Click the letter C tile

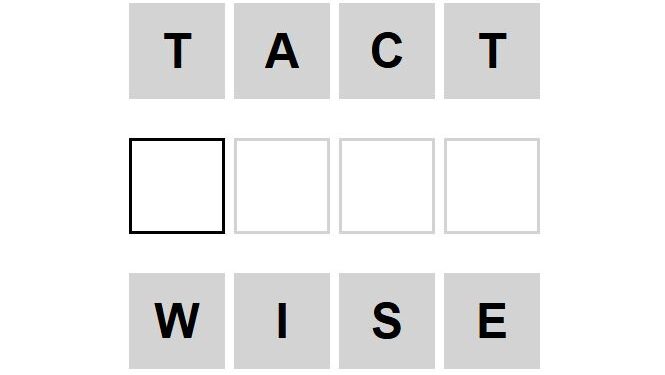(x=387, y=51)
